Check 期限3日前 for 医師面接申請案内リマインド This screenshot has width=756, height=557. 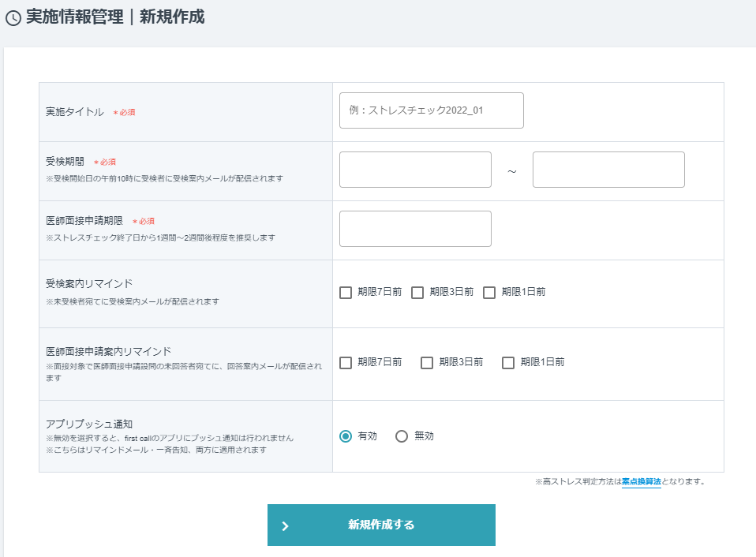(427, 363)
